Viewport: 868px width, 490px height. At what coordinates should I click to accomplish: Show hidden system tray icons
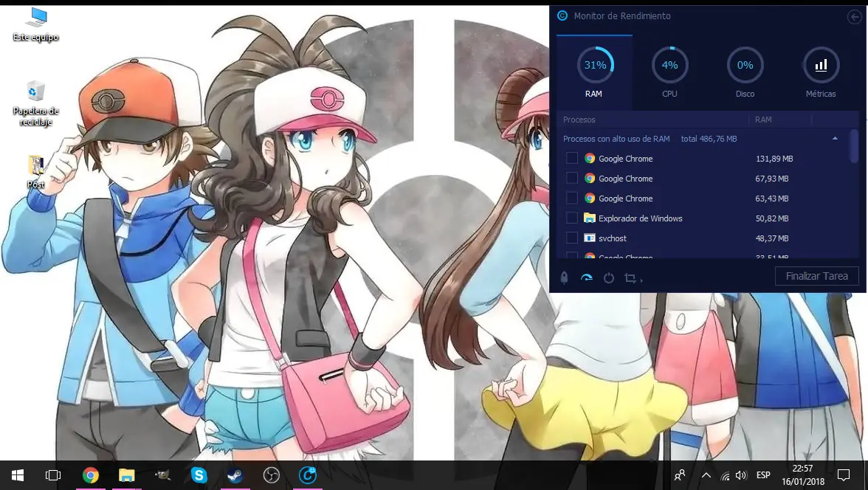tap(706, 475)
